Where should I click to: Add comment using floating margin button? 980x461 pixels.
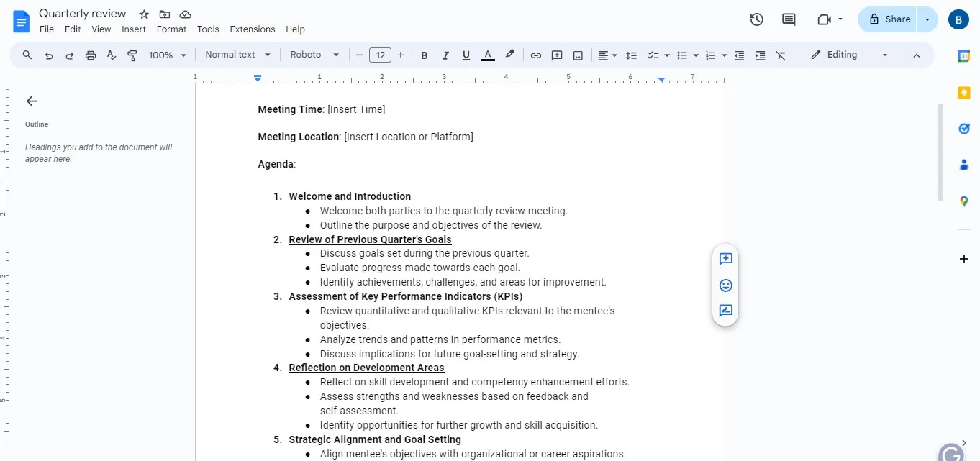[726, 259]
